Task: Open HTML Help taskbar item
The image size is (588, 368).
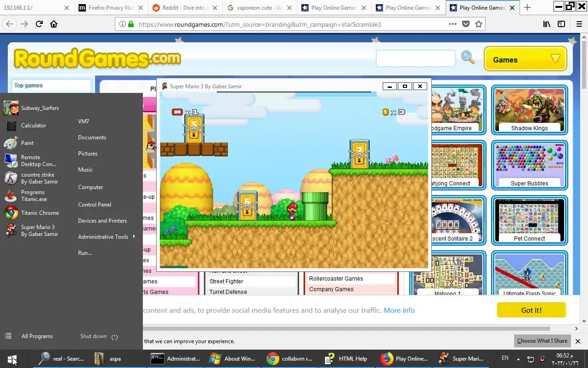Action: pos(346,359)
